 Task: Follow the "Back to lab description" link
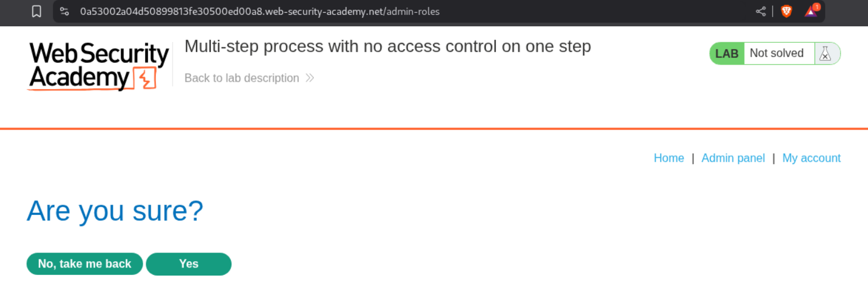point(242,78)
